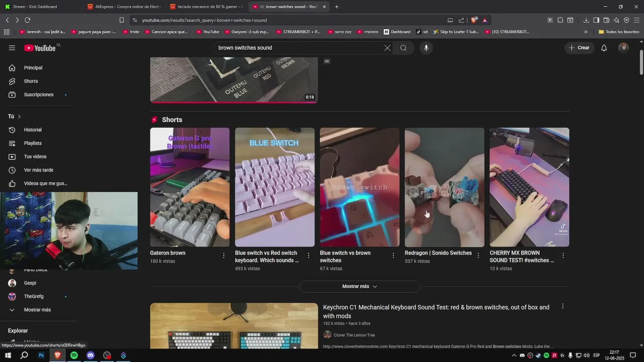644x362 pixels.
Task: Play the Gateron G pro Brown short thumbnail
Action: [190, 187]
